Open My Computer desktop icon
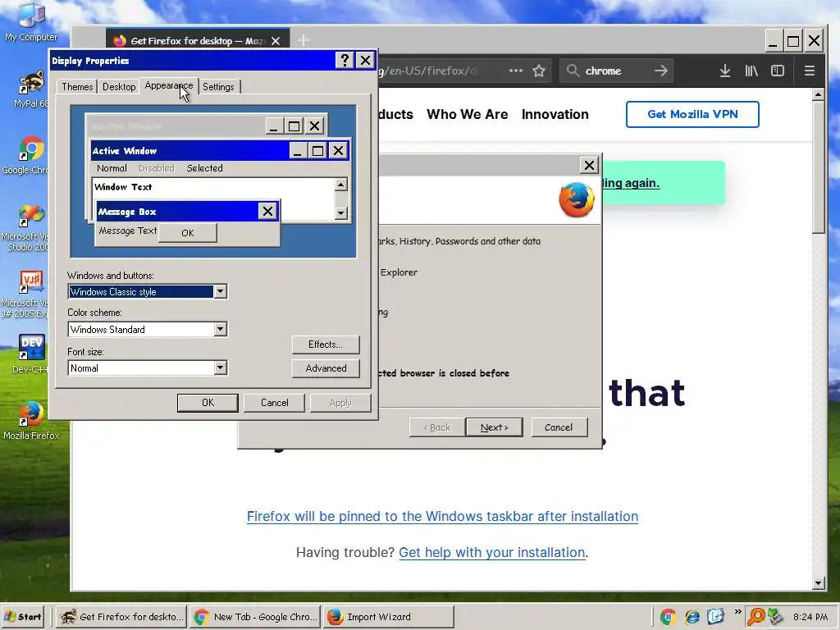 30,21
